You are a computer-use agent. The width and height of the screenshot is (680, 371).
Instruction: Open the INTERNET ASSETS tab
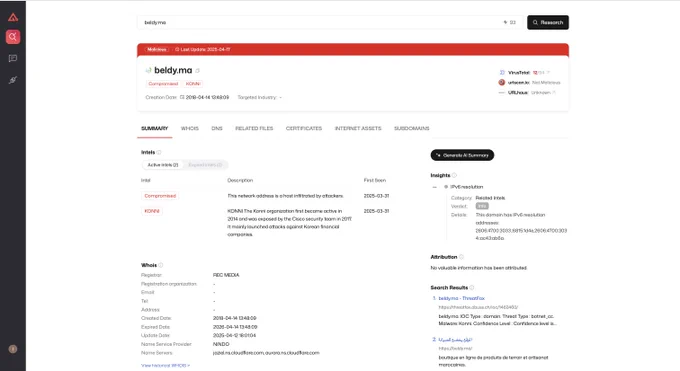[x=358, y=128]
